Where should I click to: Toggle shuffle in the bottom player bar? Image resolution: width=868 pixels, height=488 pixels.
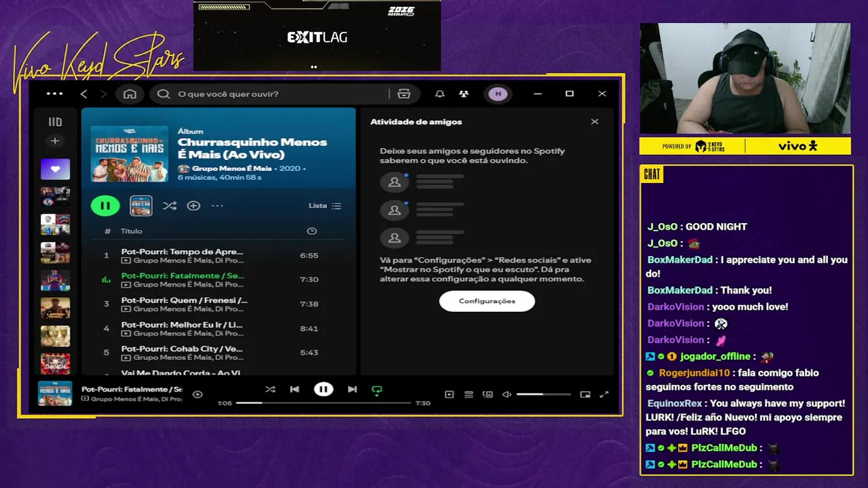coord(270,389)
